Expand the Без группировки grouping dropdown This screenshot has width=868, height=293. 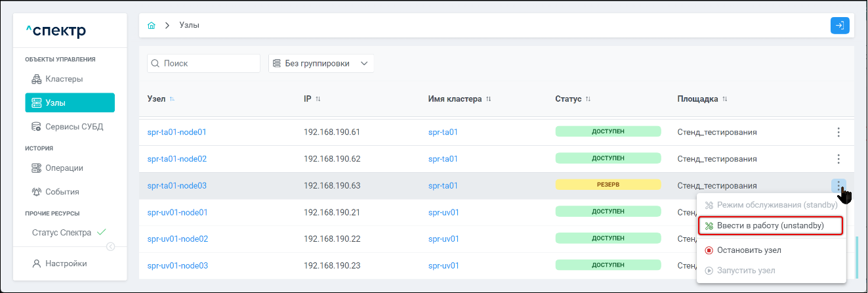(321, 64)
